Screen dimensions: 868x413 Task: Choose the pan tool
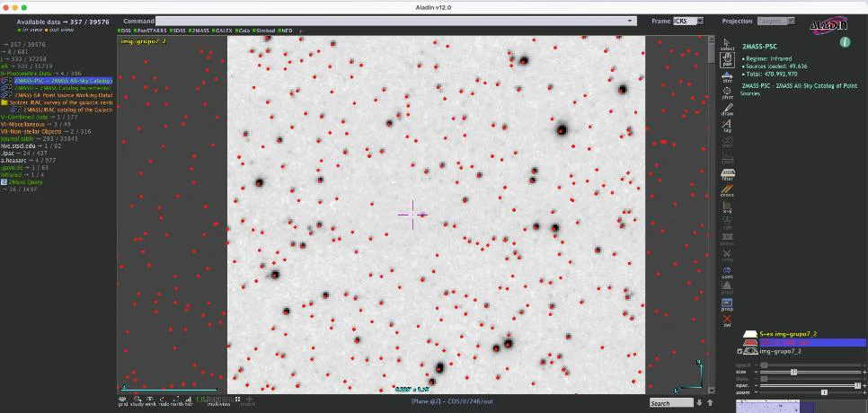tap(727, 60)
